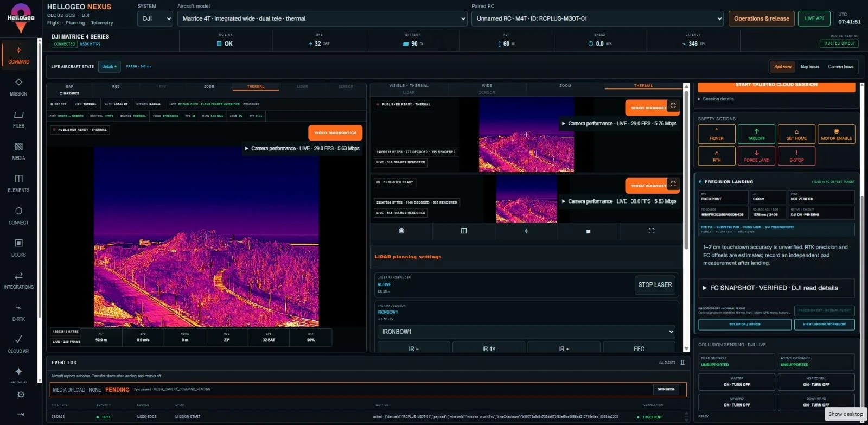Image resolution: width=868 pixels, height=425 pixels.
Task: Expand the top thermal feed to fullscreen
Action: point(673,106)
